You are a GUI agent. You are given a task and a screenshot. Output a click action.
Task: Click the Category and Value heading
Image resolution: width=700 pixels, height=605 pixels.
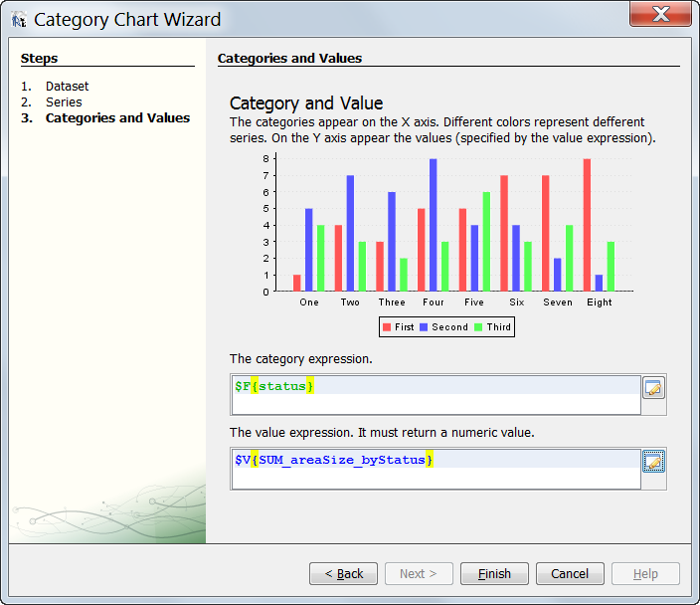click(306, 103)
